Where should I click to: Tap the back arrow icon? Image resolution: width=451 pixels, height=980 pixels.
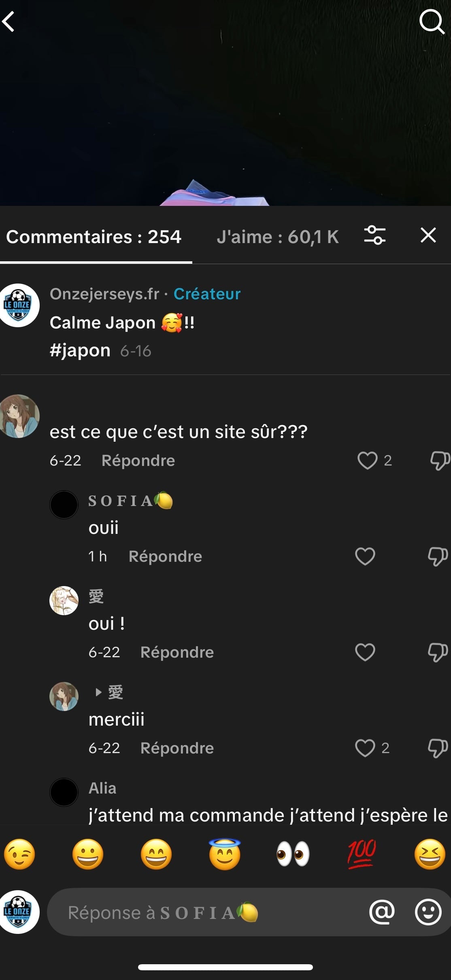[x=9, y=21]
